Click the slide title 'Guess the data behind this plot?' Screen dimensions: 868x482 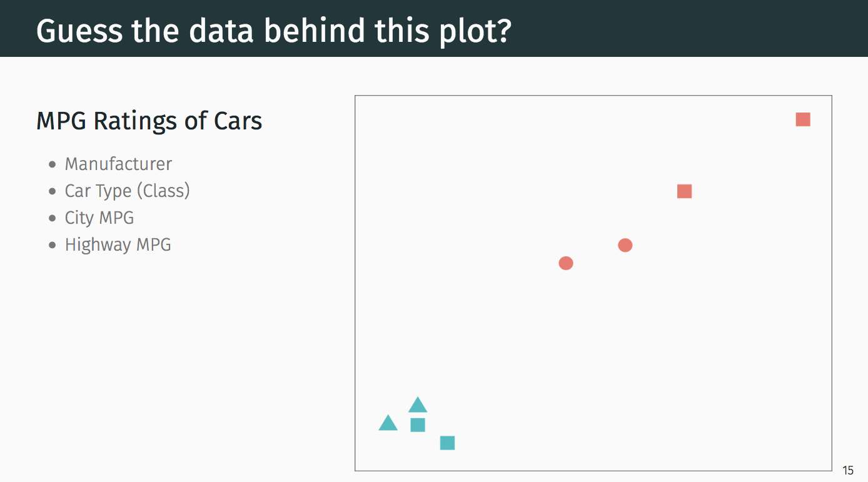click(x=274, y=30)
